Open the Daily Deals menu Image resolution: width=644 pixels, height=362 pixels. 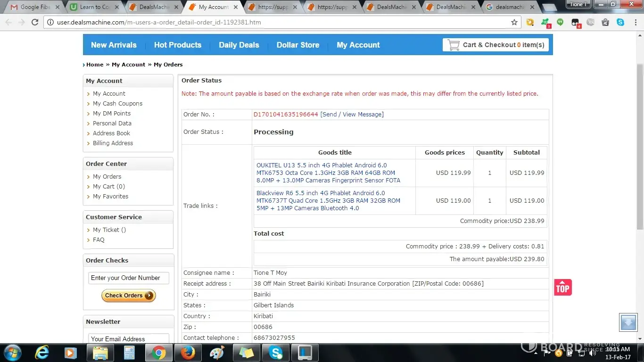(239, 45)
